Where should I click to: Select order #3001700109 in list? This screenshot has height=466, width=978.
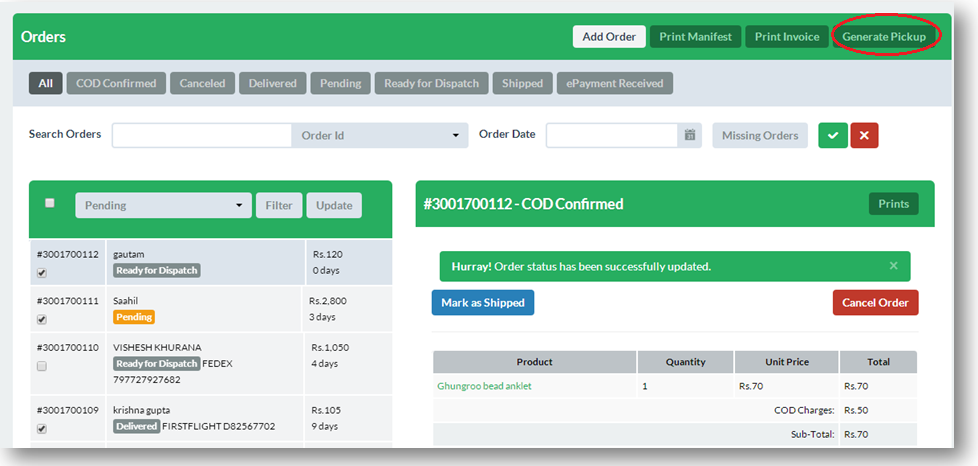point(211,418)
